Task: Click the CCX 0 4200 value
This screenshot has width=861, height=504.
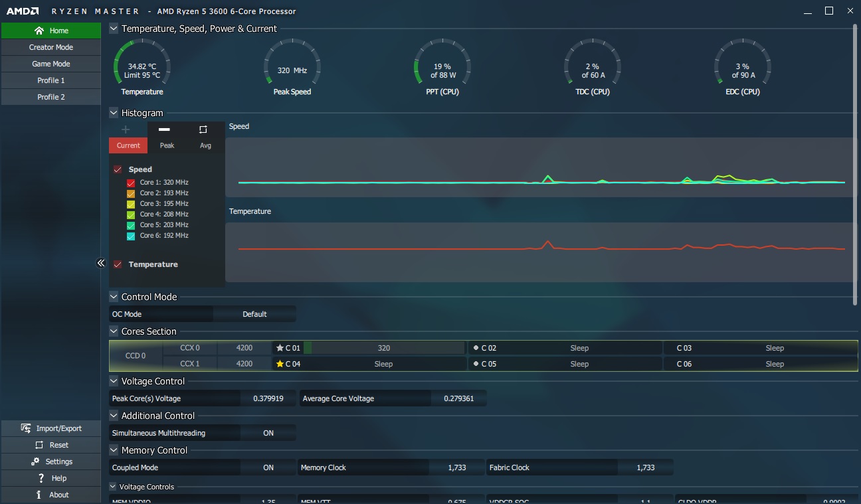Action: point(244,348)
